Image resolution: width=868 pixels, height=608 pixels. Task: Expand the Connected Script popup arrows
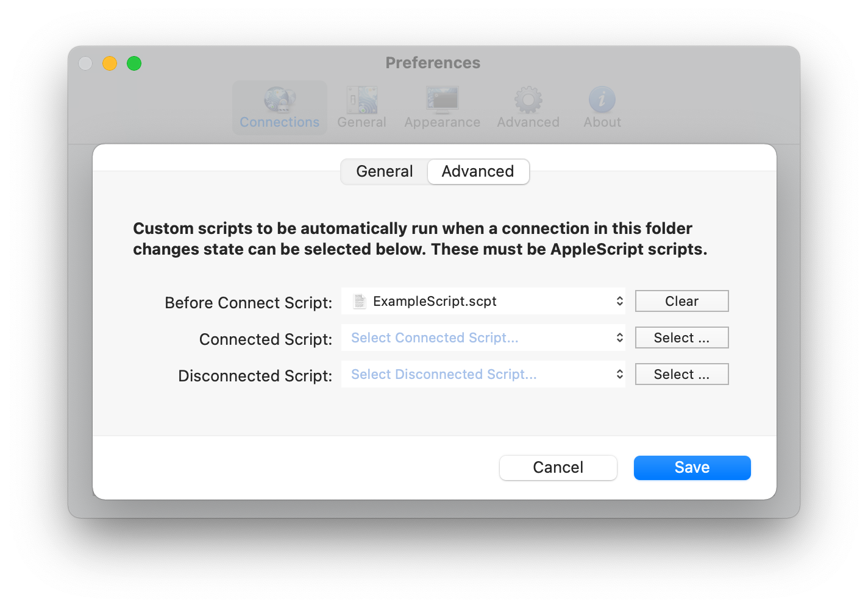[619, 338]
